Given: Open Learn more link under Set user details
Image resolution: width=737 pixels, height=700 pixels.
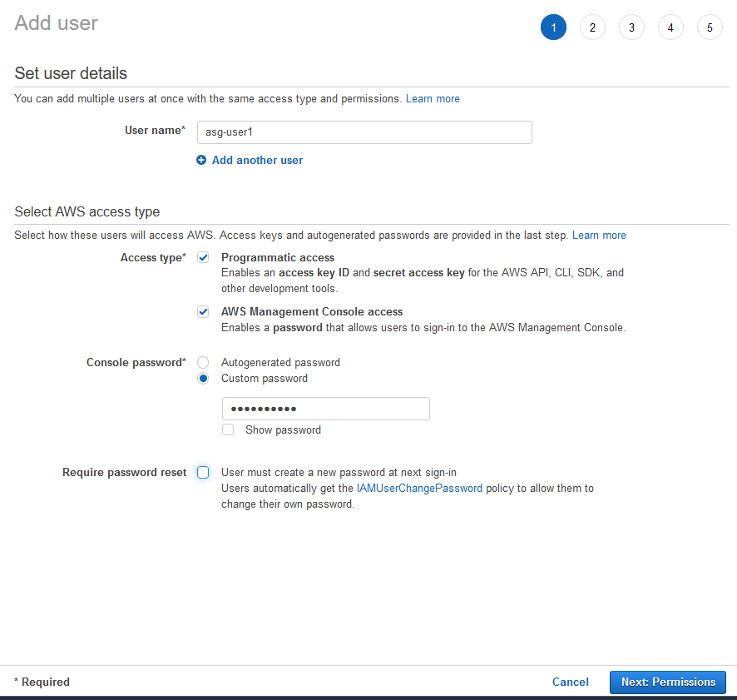Looking at the screenshot, I should point(433,99).
